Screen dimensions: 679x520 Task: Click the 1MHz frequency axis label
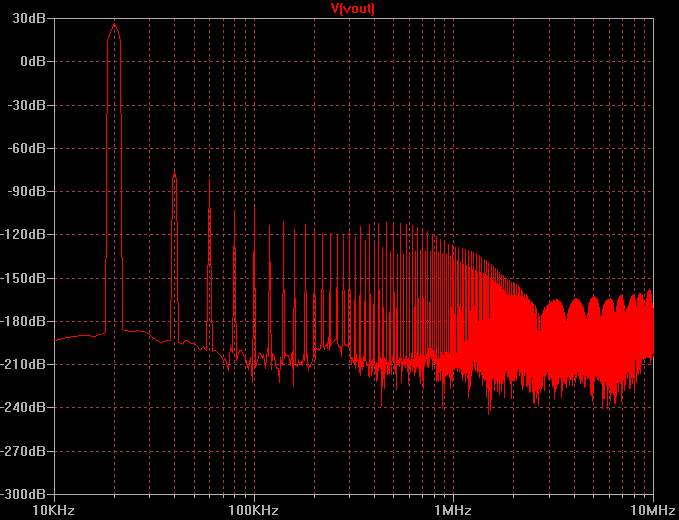click(x=453, y=511)
